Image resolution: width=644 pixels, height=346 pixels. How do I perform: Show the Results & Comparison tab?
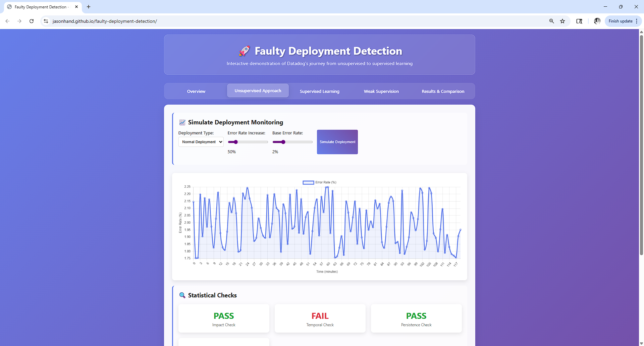[443, 91]
